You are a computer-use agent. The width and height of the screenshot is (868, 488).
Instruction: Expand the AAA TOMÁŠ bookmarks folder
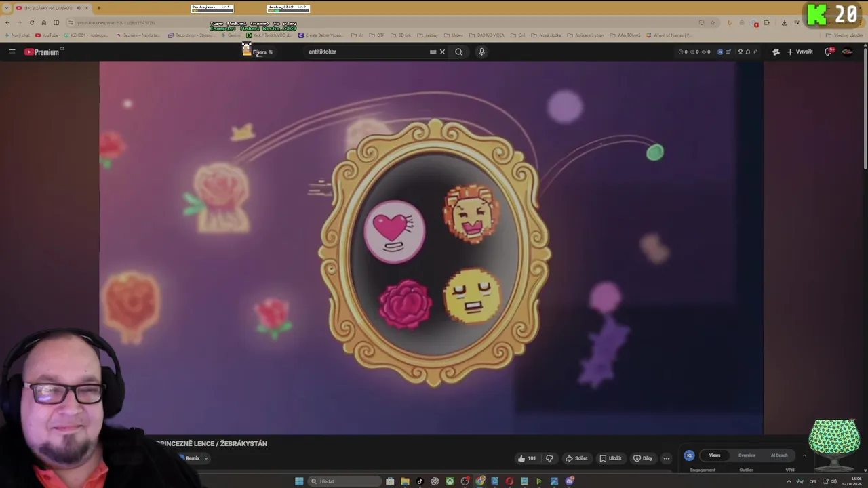coord(625,35)
